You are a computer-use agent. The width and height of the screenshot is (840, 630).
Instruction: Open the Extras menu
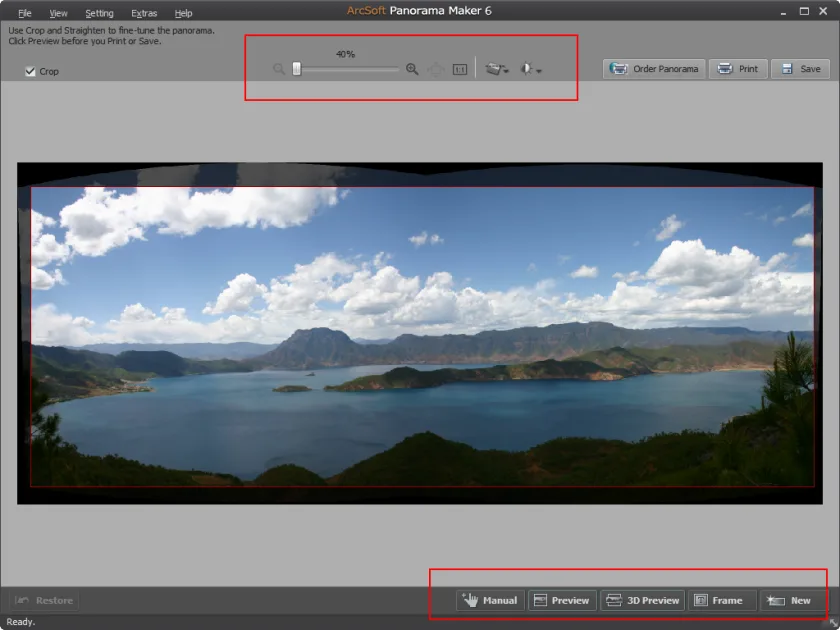pos(144,13)
